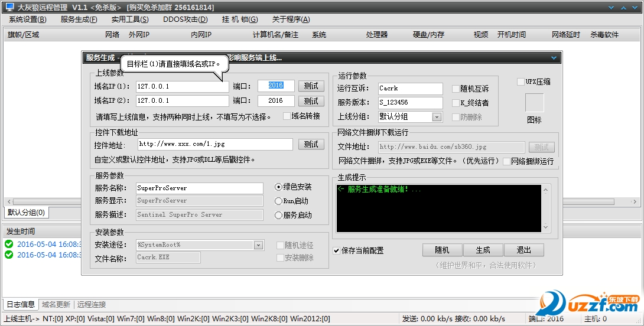Click the 服务生成准备就绪 status message
The height and width of the screenshot is (326, 644).
click(x=379, y=190)
